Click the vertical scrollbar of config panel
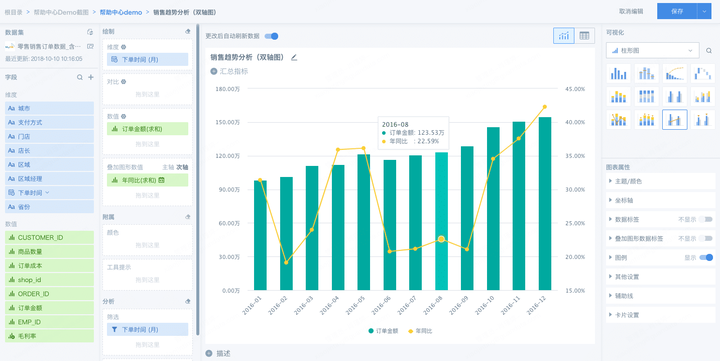Viewport: 720px width, 361px height. tap(198, 179)
